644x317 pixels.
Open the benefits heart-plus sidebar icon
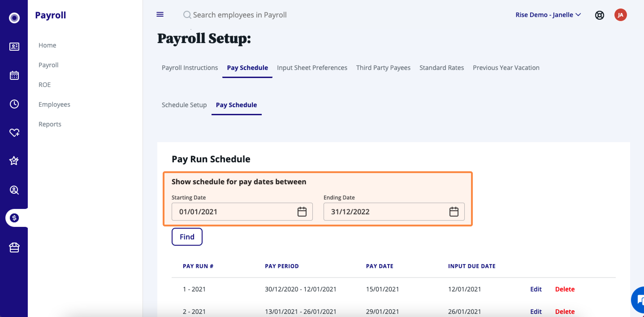pos(14,132)
